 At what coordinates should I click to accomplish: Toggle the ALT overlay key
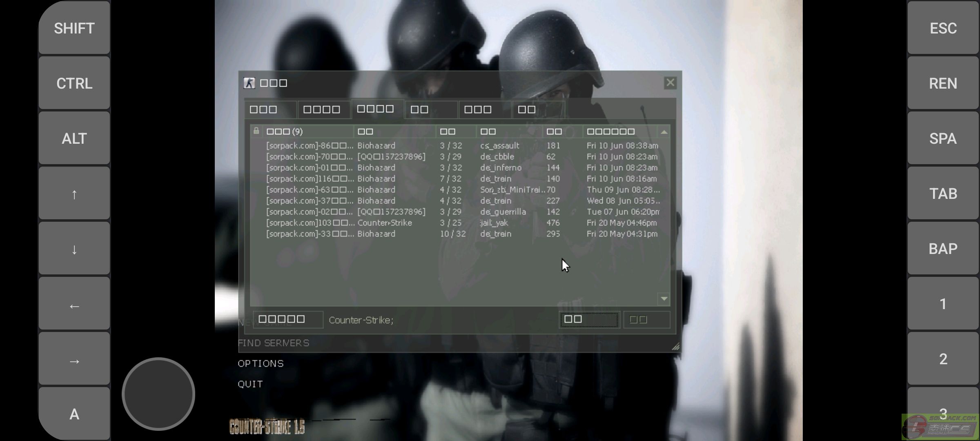[74, 138]
